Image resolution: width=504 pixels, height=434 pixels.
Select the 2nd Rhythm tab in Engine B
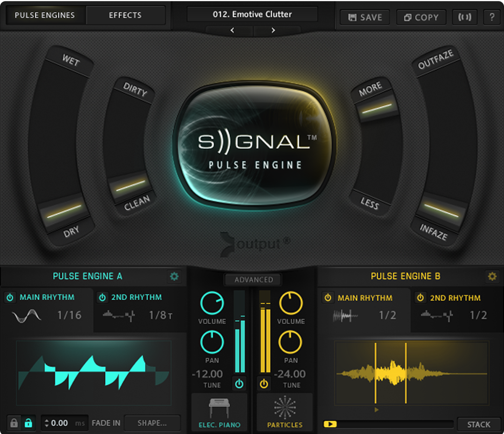click(454, 298)
